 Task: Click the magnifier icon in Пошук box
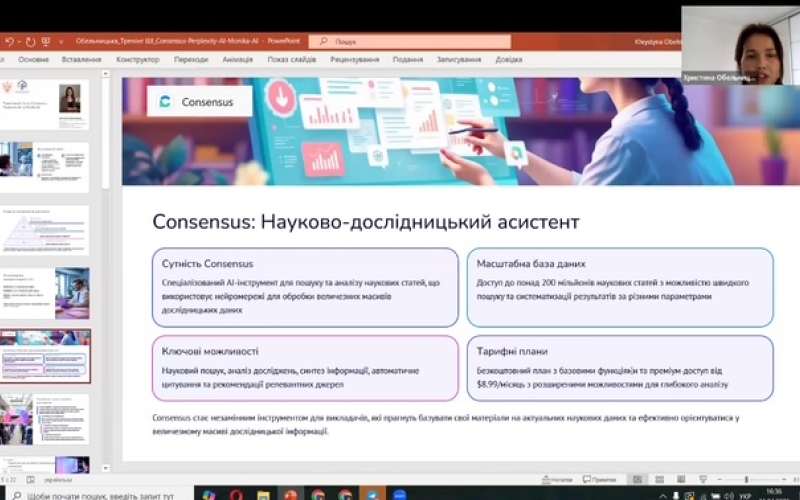(x=323, y=41)
